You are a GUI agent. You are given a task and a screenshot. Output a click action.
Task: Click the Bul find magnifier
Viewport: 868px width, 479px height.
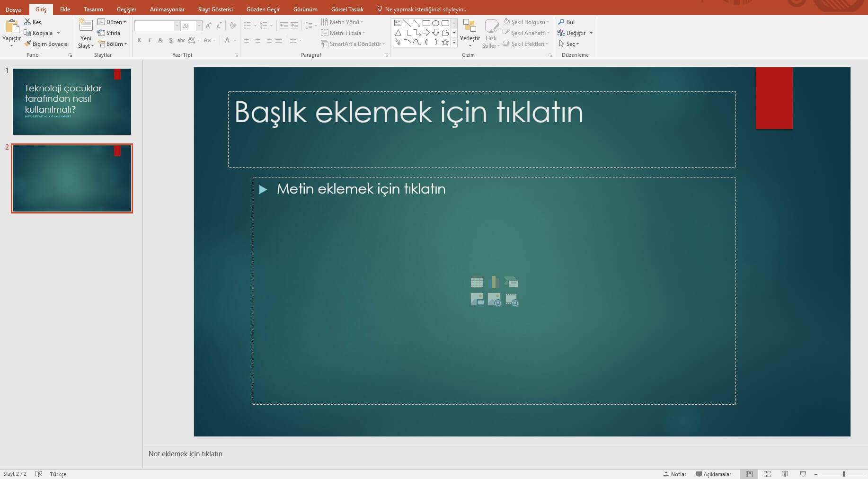566,22
